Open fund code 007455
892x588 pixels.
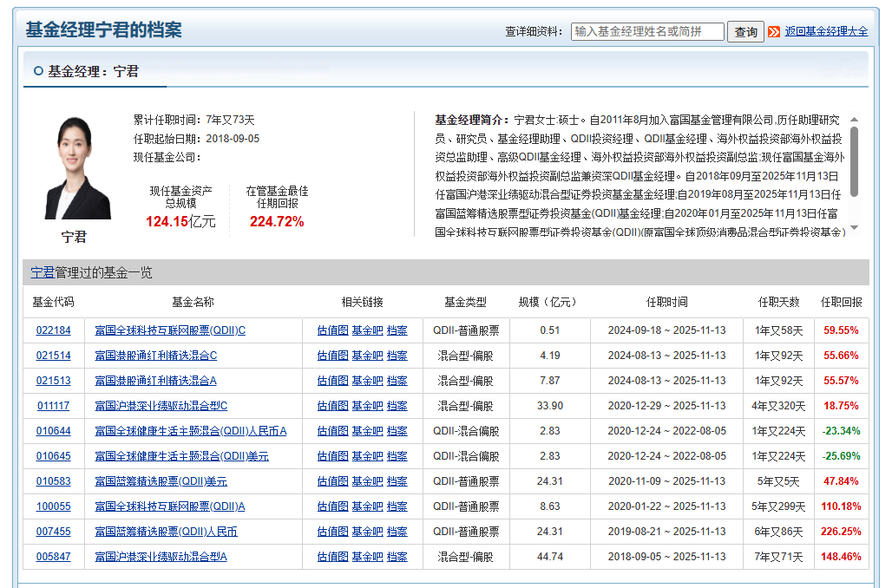pyautogui.click(x=54, y=531)
